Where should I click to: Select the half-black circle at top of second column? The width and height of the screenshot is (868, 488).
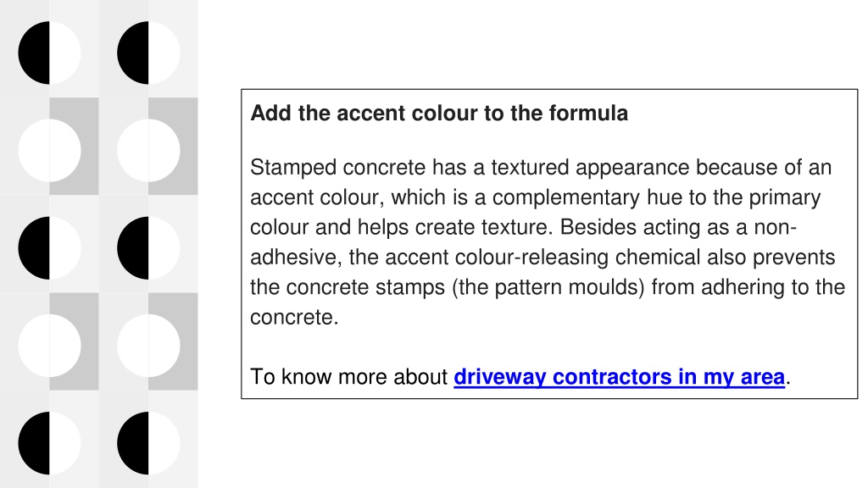148,53
